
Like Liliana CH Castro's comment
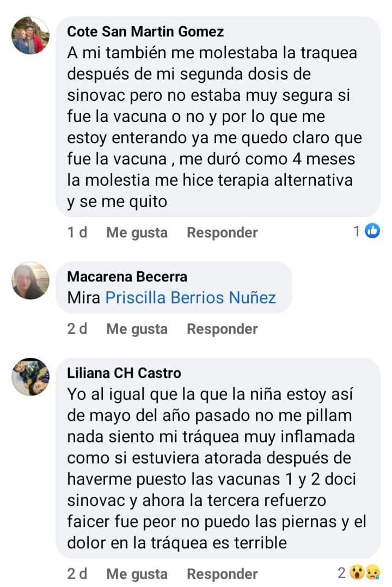click(137, 574)
